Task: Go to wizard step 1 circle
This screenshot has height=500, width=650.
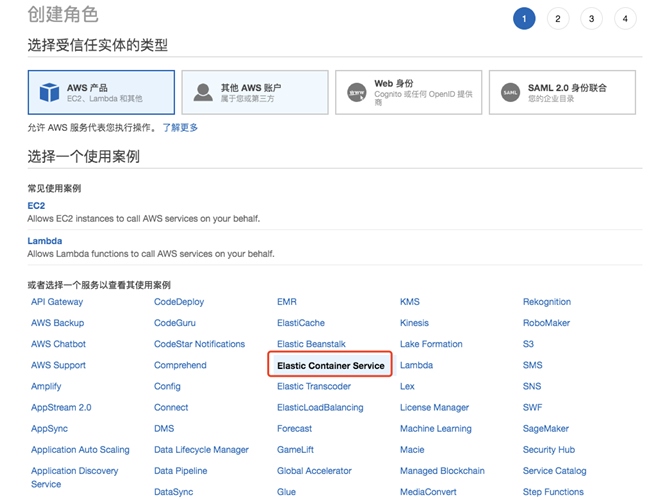Action: pyautogui.click(x=524, y=19)
